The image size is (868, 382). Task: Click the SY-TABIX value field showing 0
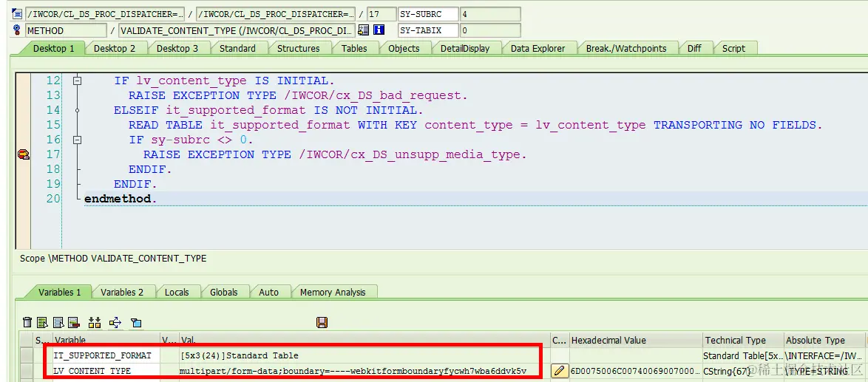coord(490,30)
